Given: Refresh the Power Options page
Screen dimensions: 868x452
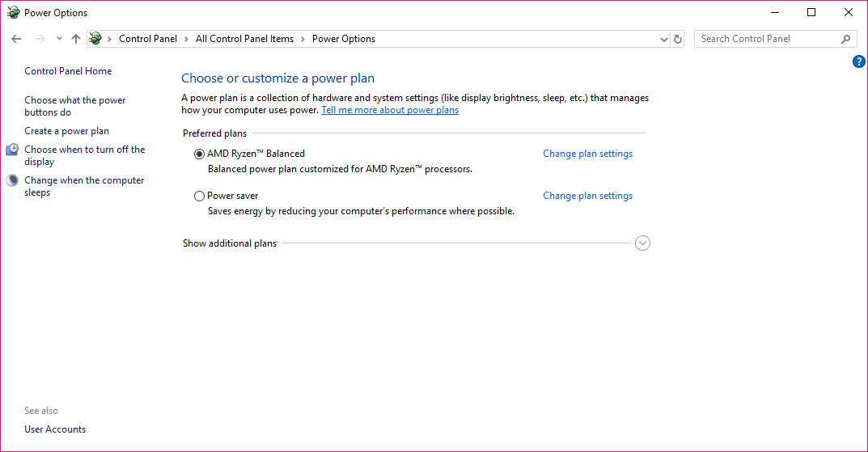Looking at the screenshot, I should [x=678, y=39].
